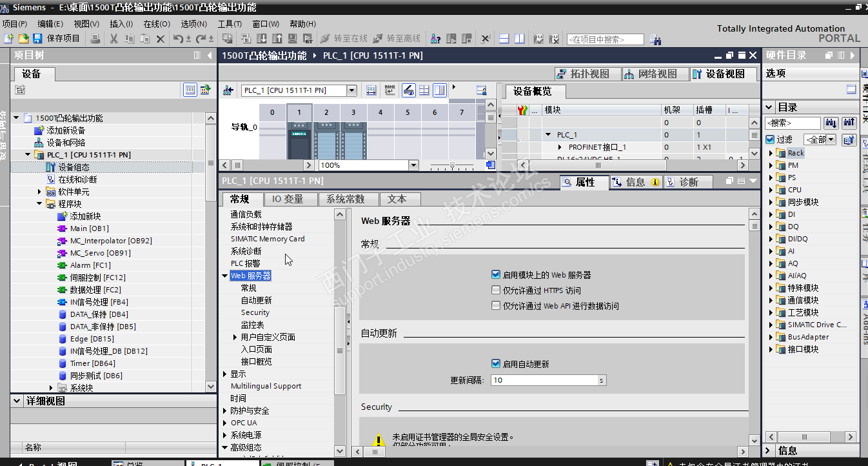This screenshot has height=466, width=868.
Task: Select Security under Web 服务器
Action: tap(255, 312)
